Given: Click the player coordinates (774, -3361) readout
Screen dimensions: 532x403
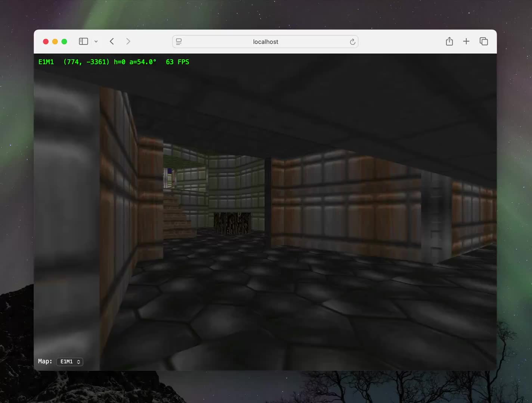Looking at the screenshot, I should [x=86, y=62].
